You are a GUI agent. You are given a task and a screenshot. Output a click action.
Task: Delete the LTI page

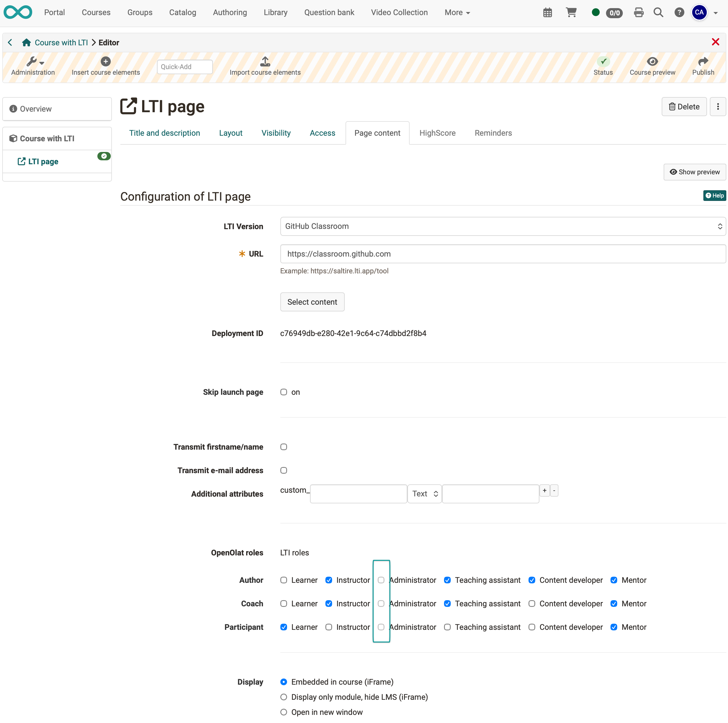click(684, 107)
